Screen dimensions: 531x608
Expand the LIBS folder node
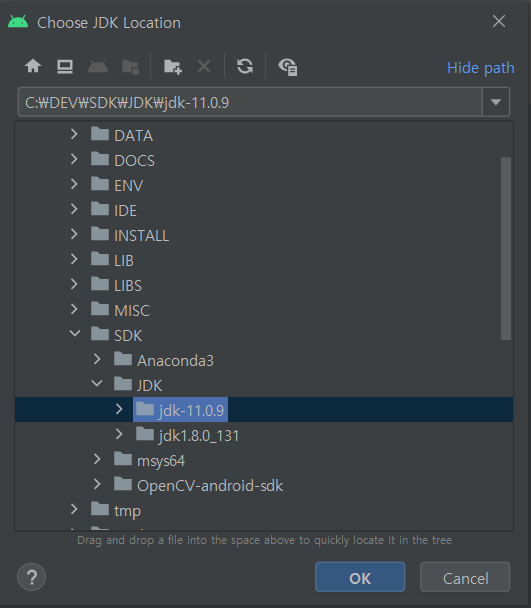coord(74,284)
